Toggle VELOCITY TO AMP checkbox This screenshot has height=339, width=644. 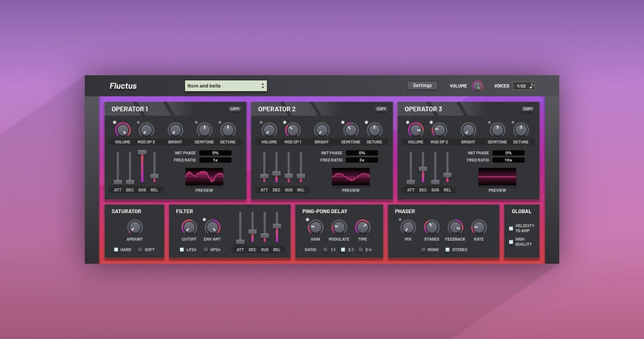[x=511, y=228]
